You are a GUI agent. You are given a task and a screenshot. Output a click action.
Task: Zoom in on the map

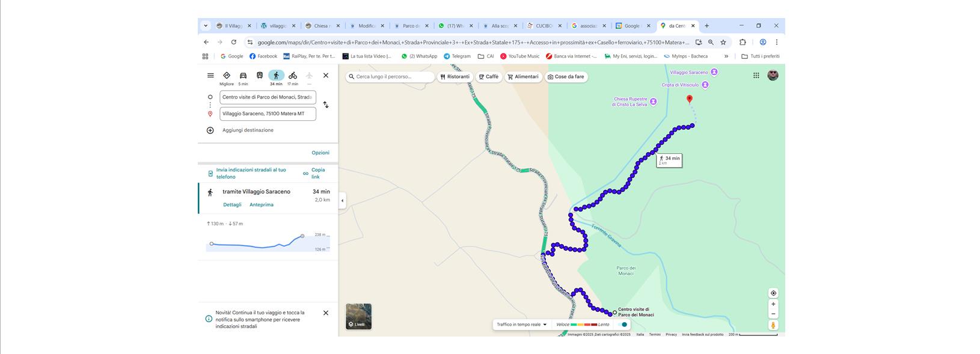(773, 304)
